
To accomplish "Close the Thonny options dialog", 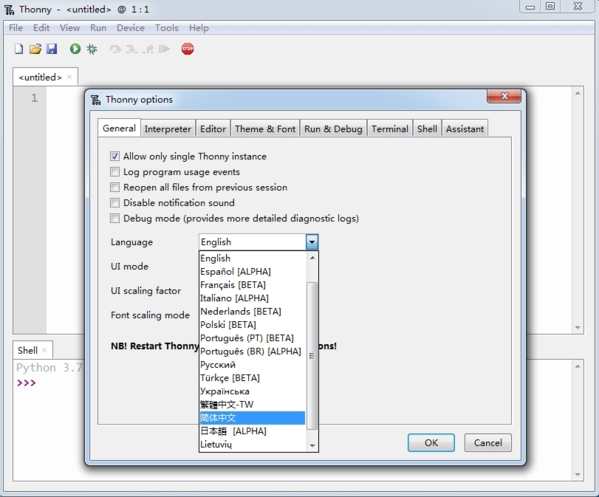I will click(x=504, y=96).
